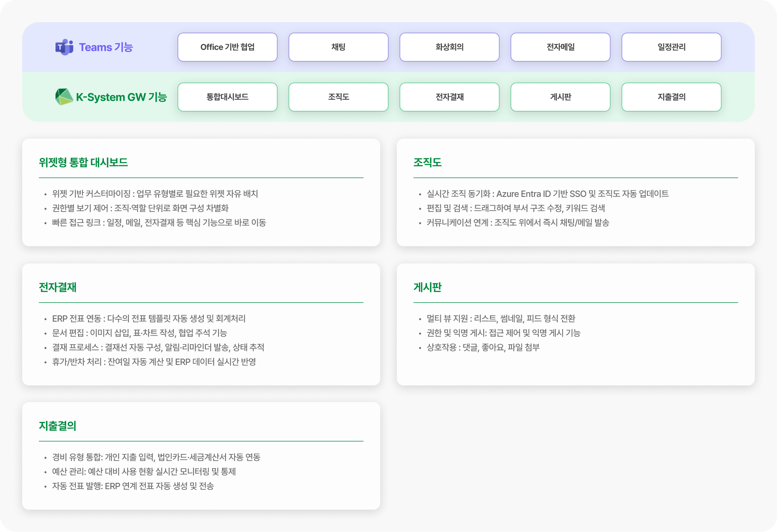Click the 일정관리 button
This screenshot has width=777, height=532.
pos(671,47)
